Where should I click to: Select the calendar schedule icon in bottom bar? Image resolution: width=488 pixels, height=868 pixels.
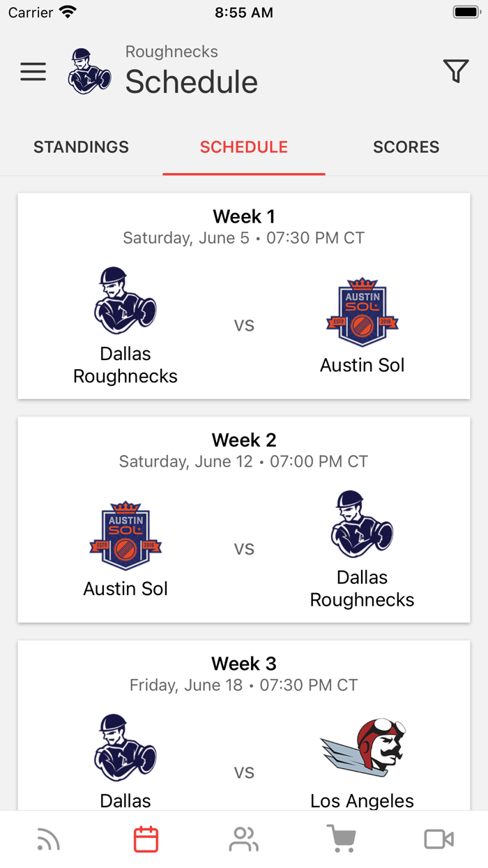(x=145, y=839)
